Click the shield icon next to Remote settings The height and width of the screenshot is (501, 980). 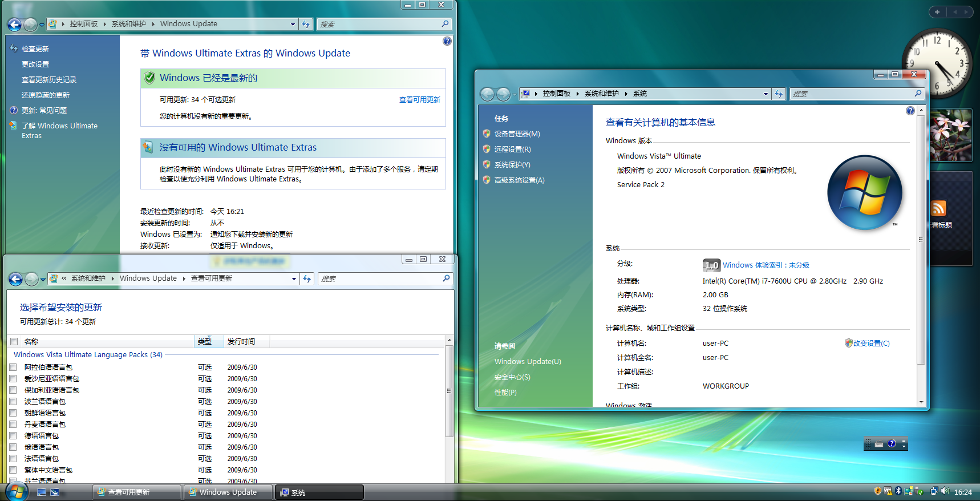[x=487, y=149]
